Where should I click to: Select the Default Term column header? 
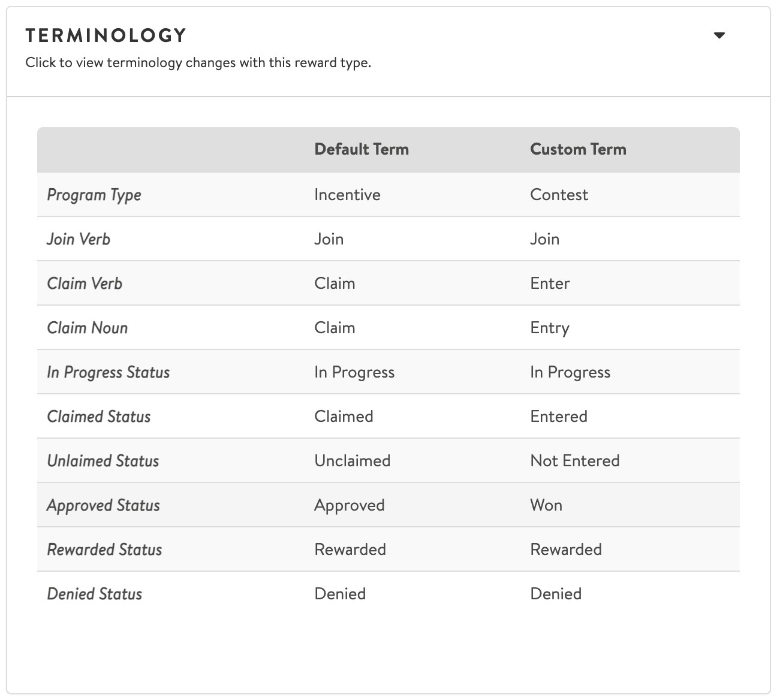[x=362, y=149]
